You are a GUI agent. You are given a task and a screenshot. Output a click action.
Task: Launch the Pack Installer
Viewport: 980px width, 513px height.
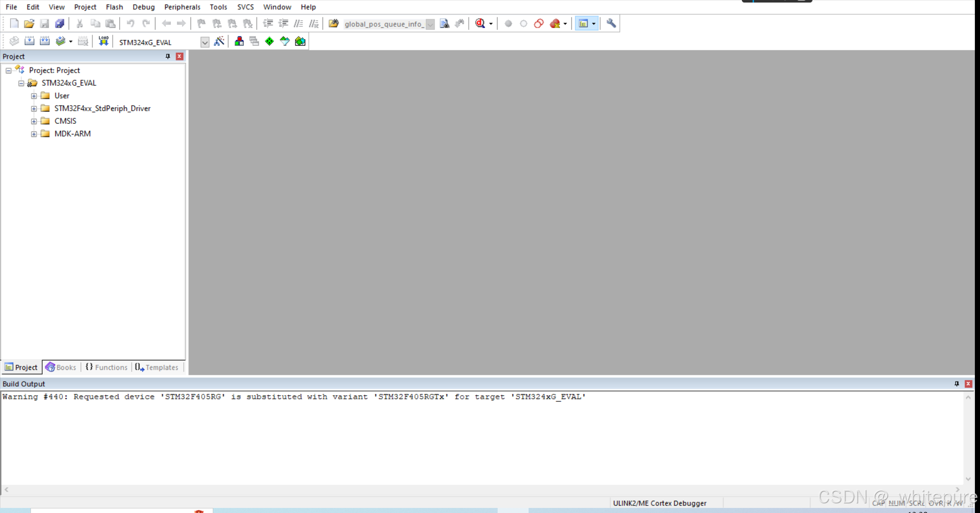(300, 41)
